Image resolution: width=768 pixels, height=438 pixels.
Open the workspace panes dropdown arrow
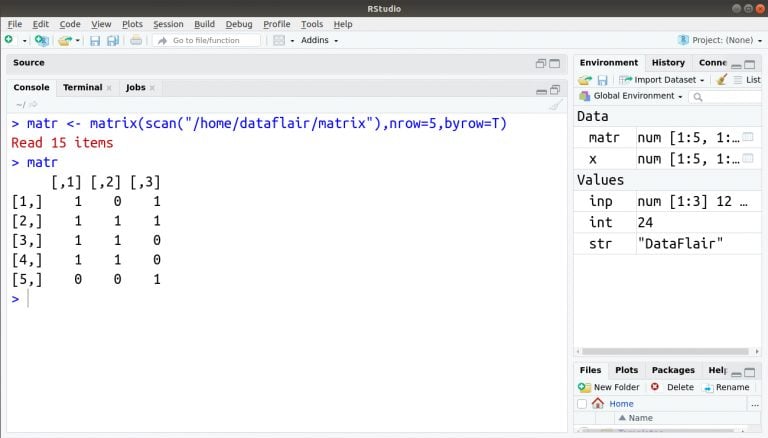[x=292, y=41]
